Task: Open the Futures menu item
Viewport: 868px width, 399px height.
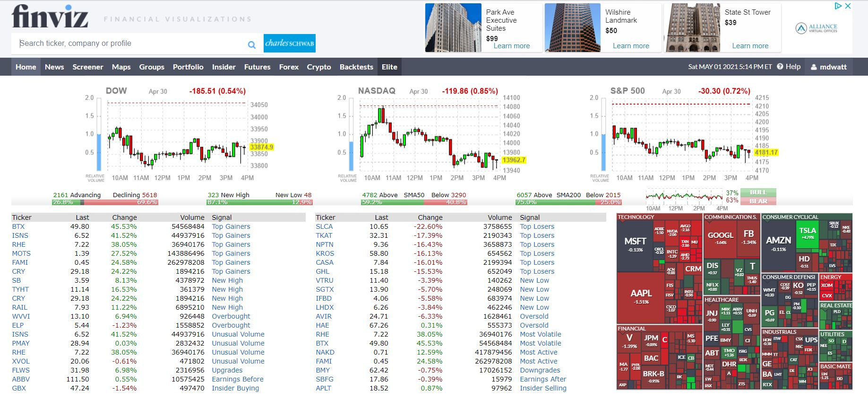Action: click(x=258, y=67)
